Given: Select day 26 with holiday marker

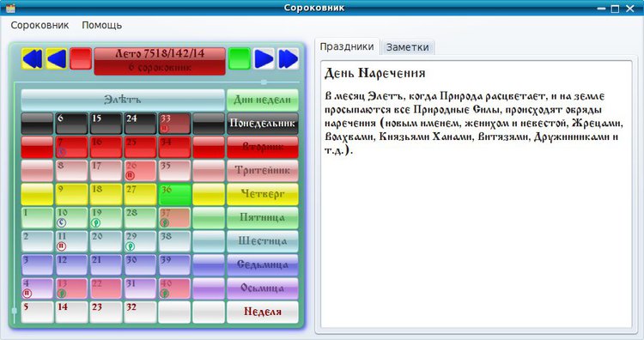Looking at the screenshot, I should tap(140, 171).
